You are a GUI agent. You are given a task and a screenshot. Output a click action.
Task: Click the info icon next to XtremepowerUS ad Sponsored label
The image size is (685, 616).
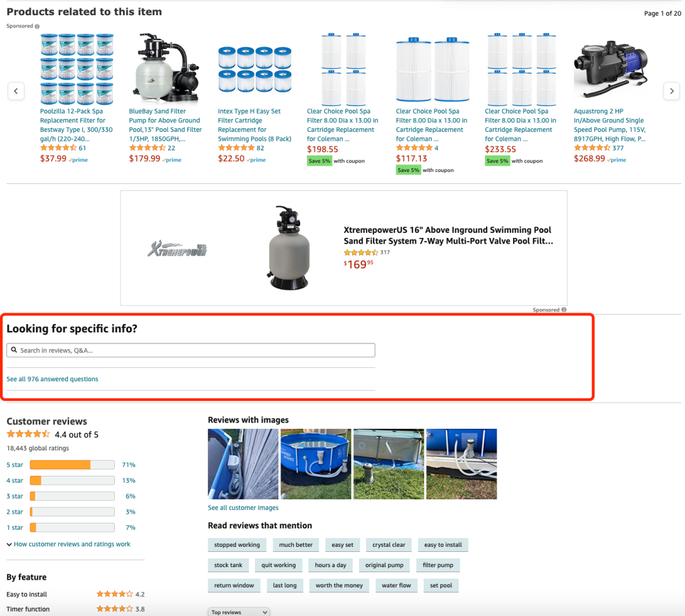pos(564,310)
